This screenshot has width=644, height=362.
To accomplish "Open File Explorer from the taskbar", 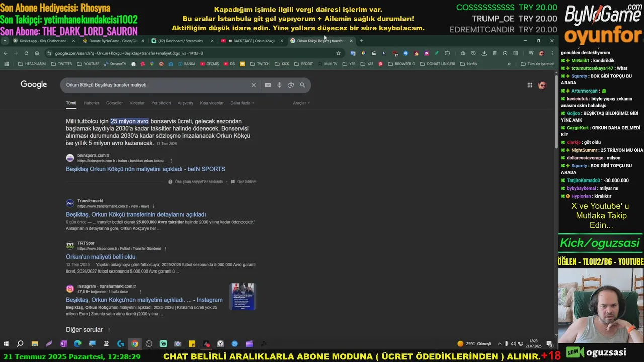I will pyautogui.click(x=35, y=344).
